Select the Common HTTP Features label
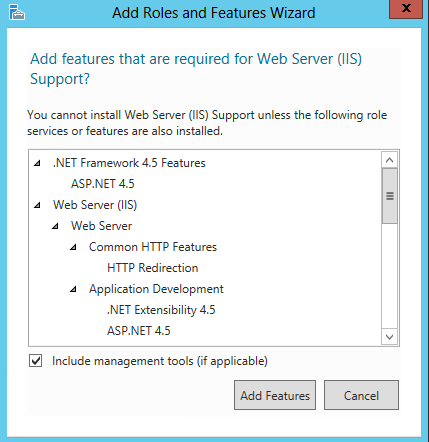The height and width of the screenshot is (442, 429). click(x=153, y=247)
